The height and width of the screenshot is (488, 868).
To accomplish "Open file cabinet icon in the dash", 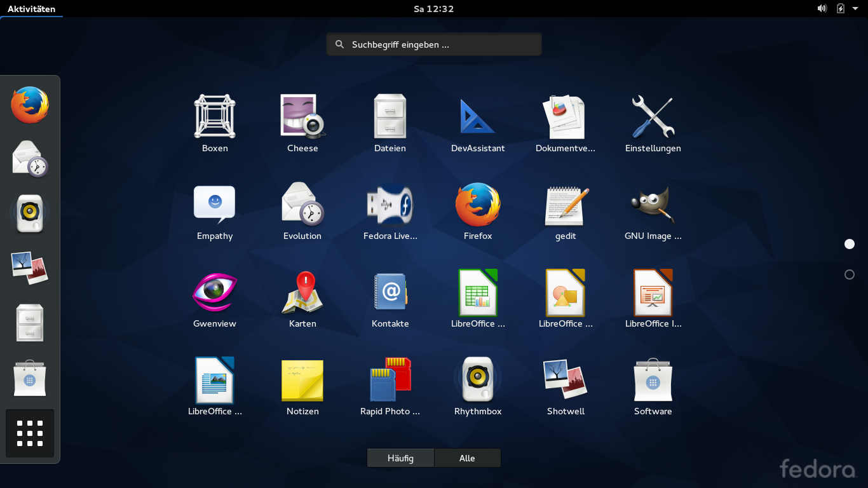I will coord(30,323).
